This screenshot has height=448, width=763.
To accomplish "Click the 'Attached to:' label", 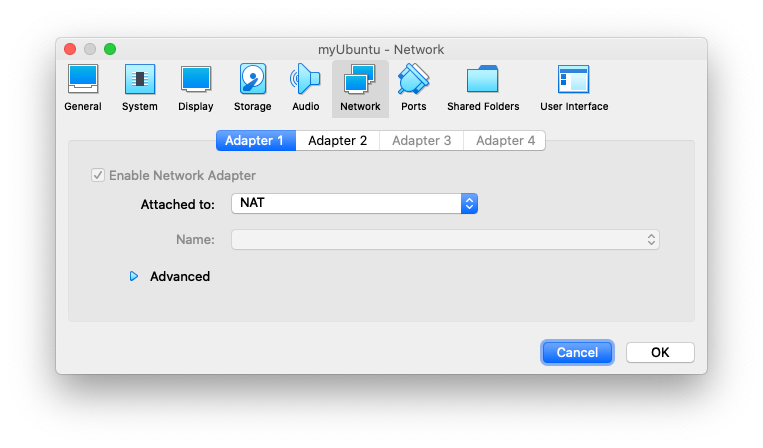I will click(178, 204).
